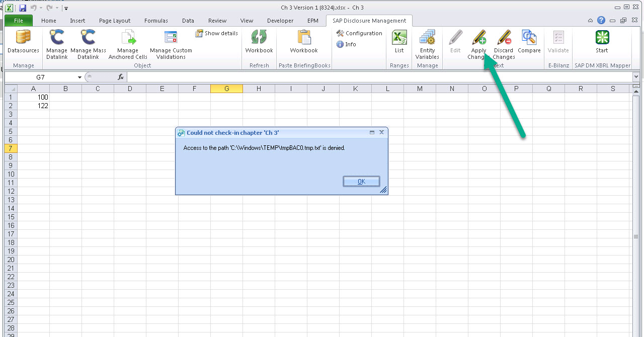Click the fx Insert Function icon
Image resolution: width=644 pixels, height=337 pixels.
(121, 77)
